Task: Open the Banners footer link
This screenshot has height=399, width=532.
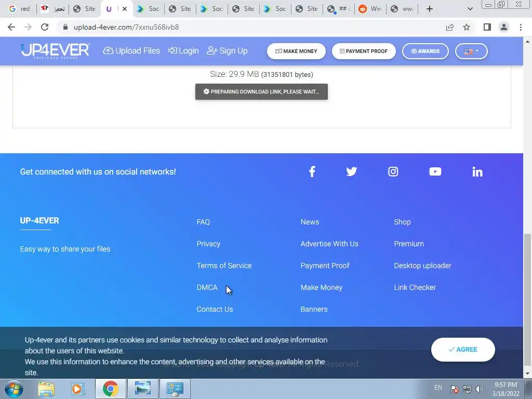Action: coord(314,309)
